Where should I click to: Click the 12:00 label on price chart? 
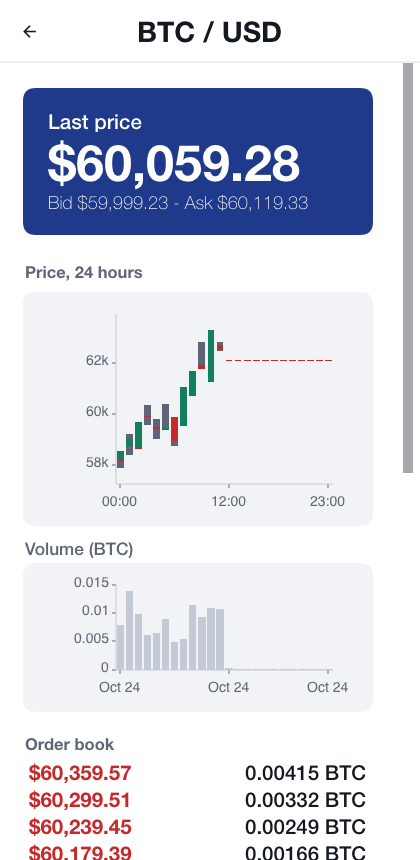pos(229,501)
